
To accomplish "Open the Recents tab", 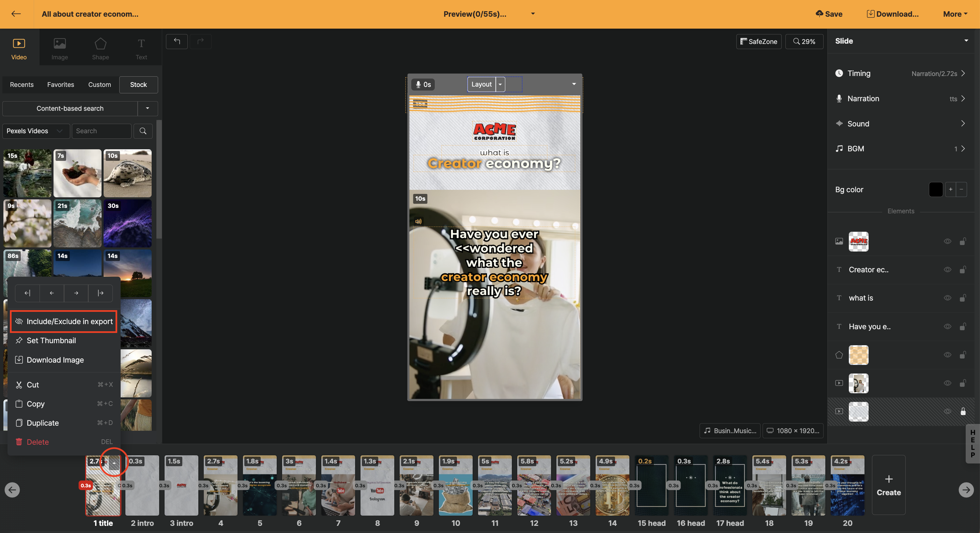I will pos(22,85).
